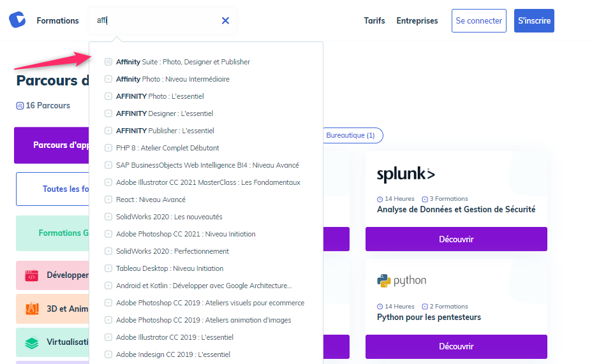This screenshot has height=364, width=592.
Task: Click play icon beside Tableau Desktop suggestion
Action: (108, 268)
